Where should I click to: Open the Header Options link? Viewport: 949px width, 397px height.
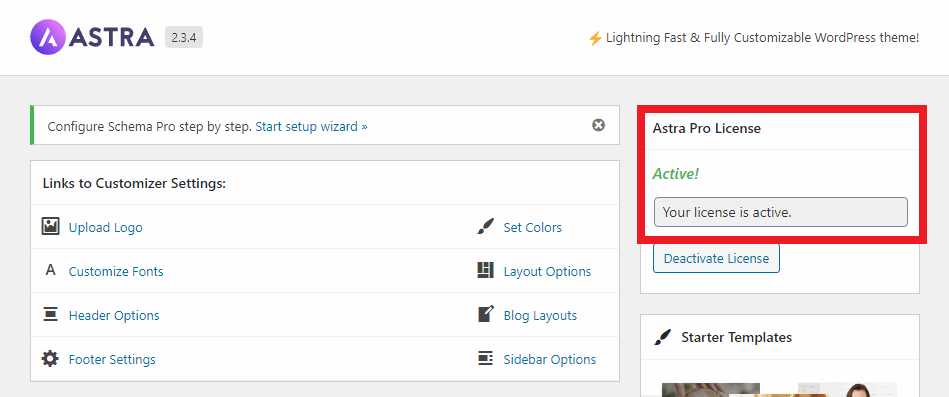pyautogui.click(x=114, y=315)
